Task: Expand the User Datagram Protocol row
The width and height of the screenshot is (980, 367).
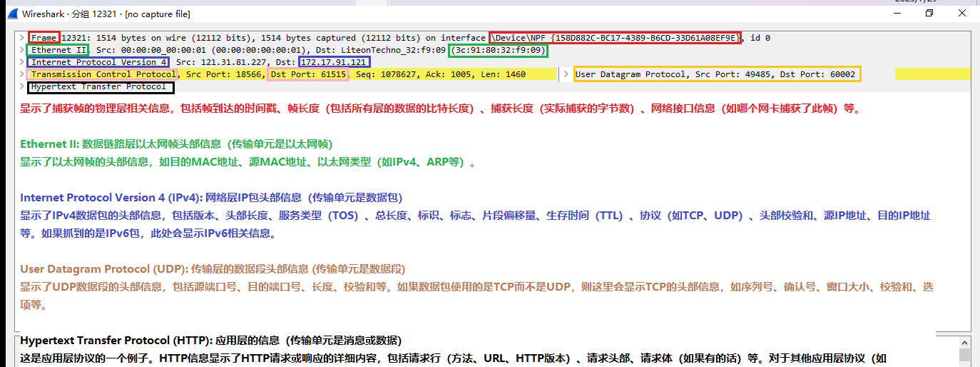Action: [566, 74]
